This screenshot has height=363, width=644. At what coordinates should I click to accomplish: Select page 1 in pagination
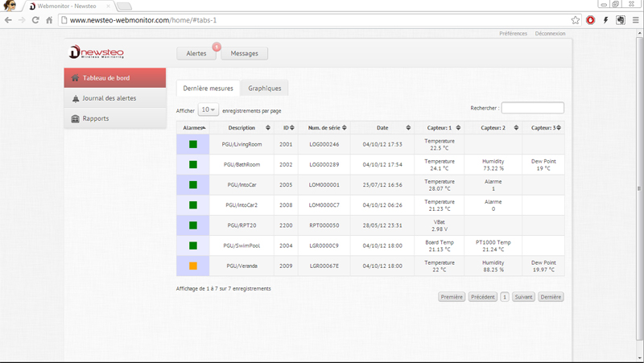coord(505,297)
